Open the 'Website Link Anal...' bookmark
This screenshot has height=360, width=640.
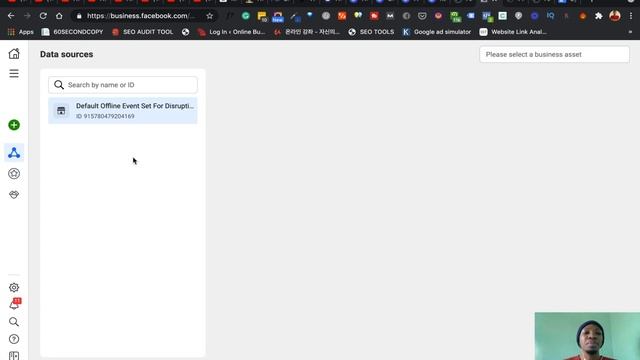point(513,32)
